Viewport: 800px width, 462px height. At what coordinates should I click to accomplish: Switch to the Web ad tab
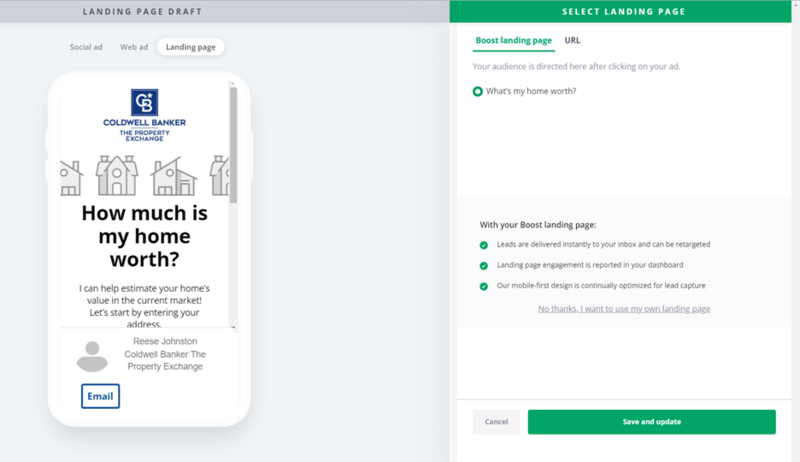click(x=134, y=47)
